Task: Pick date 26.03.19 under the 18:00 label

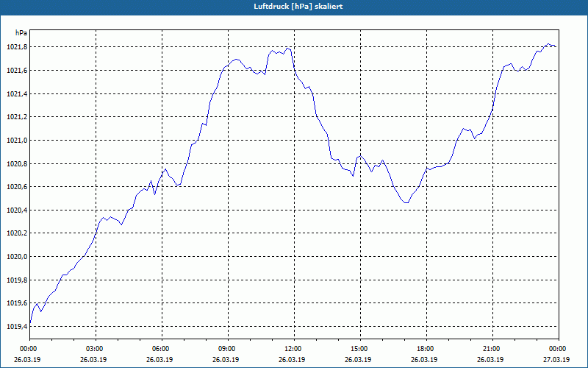Action: pos(424,360)
